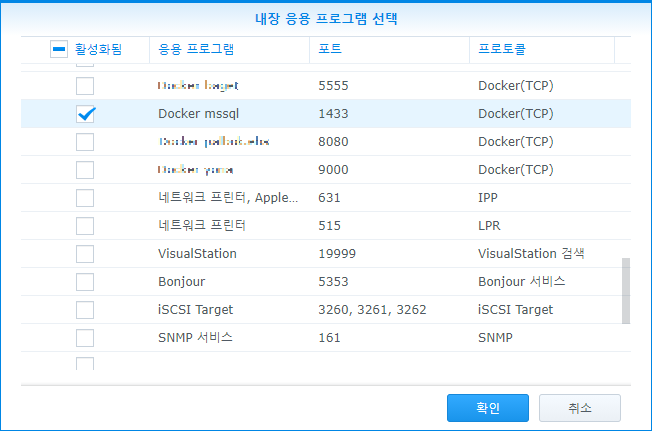Click port value 19999

click(337, 254)
